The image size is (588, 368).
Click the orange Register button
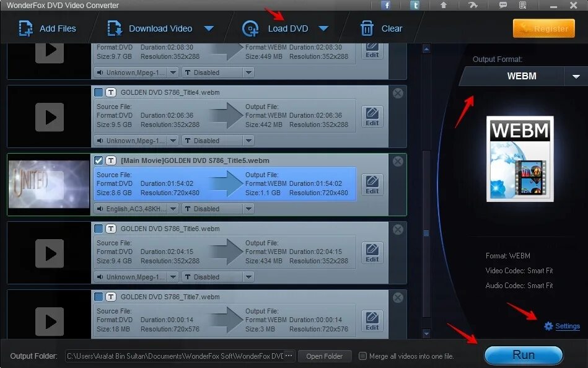[544, 28]
